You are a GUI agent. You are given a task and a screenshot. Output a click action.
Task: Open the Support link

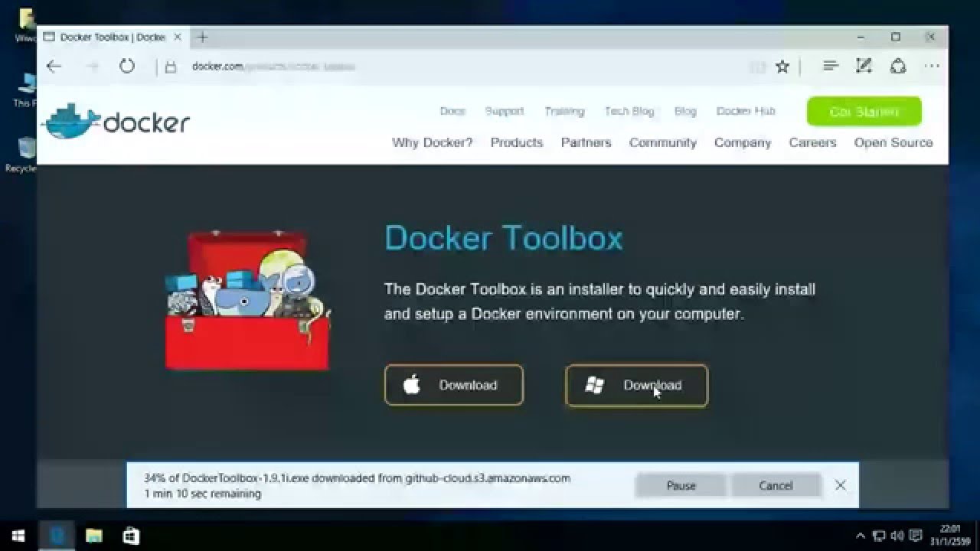point(505,111)
